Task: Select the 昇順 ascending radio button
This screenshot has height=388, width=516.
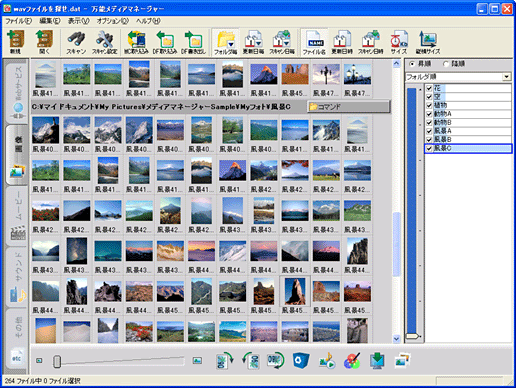Action: point(412,64)
